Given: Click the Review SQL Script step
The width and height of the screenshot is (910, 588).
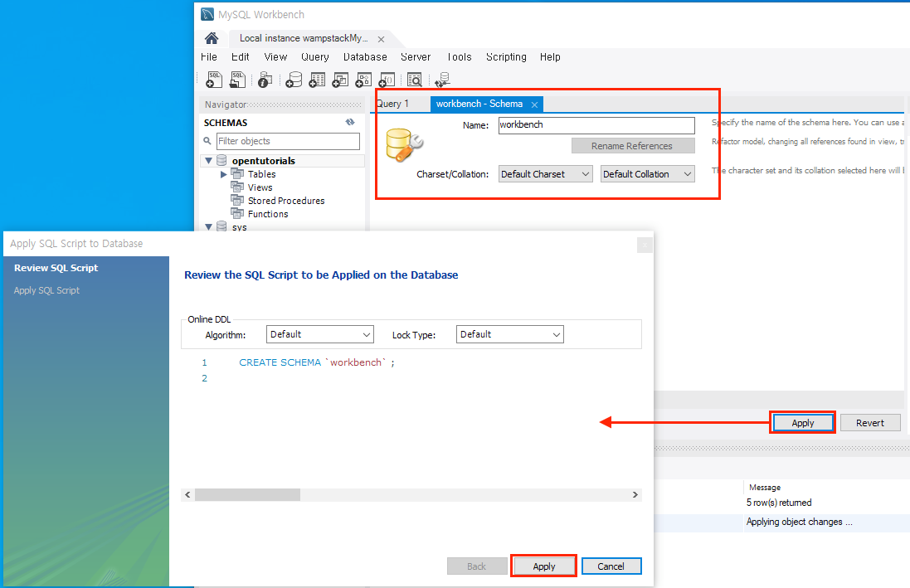Looking at the screenshot, I should click(x=56, y=268).
